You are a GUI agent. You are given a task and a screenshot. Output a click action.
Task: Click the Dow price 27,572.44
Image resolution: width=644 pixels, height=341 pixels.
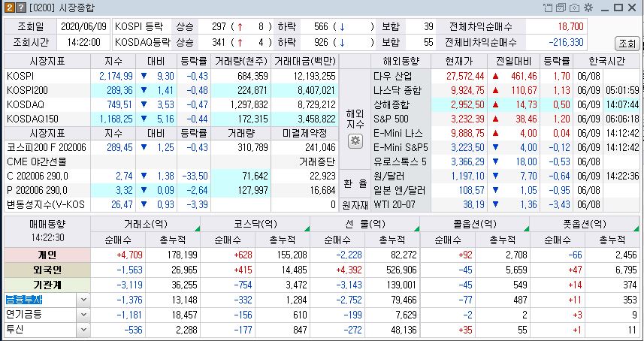pyautogui.click(x=464, y=76)
